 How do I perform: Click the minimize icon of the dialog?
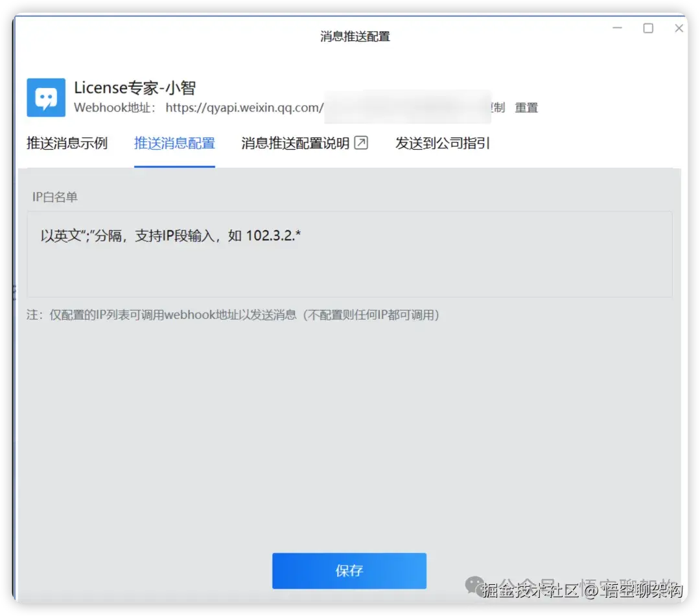point(617,28)
